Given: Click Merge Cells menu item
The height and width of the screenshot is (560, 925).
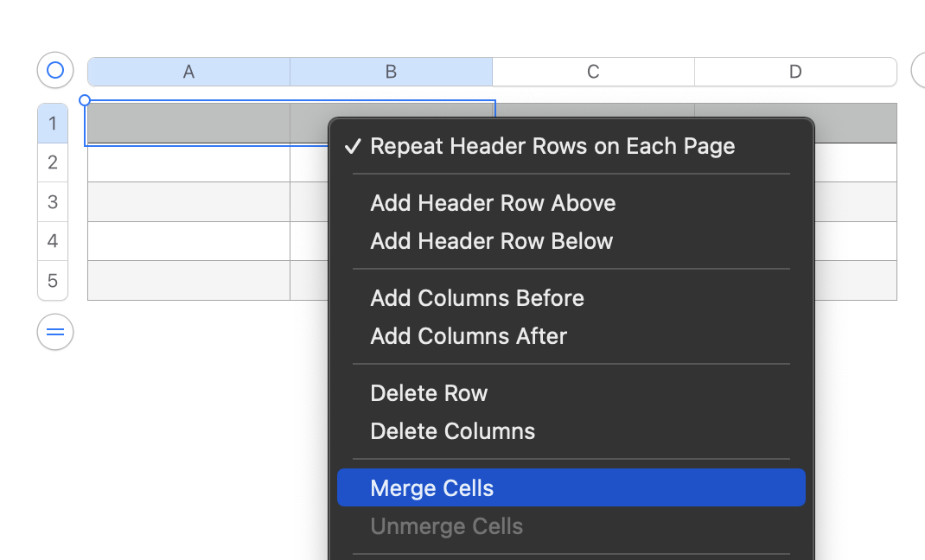Looking at the screenshot, I should click(x=431, y=488).
